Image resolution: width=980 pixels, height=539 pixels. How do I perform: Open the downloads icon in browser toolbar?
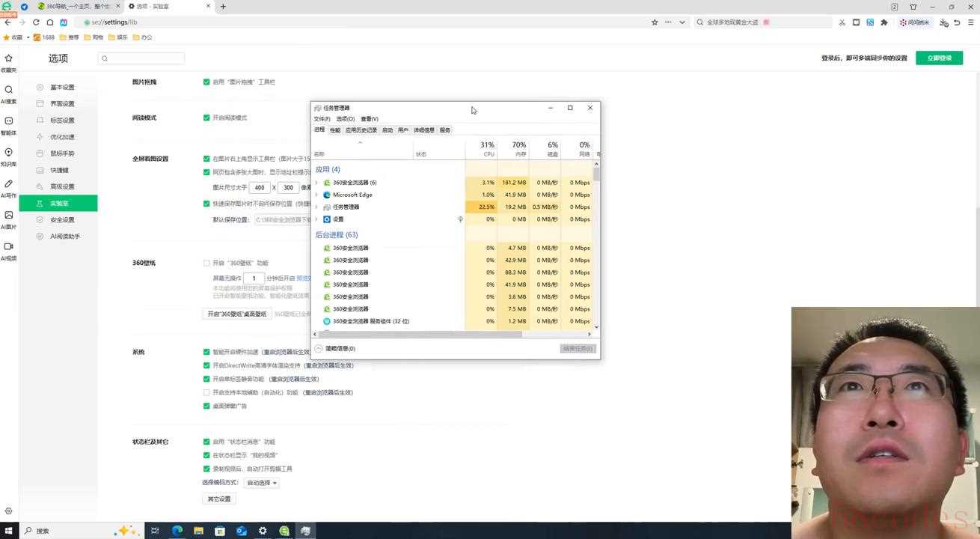943,22
